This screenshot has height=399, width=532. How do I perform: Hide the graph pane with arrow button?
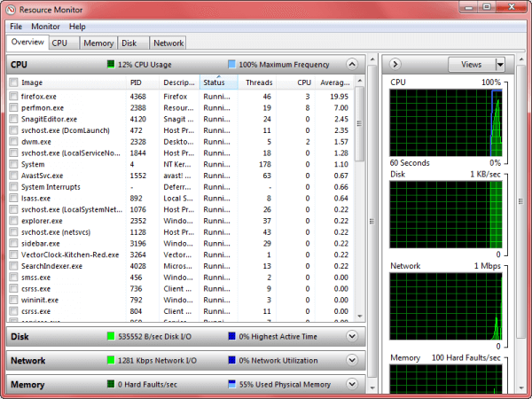(395, 64)
